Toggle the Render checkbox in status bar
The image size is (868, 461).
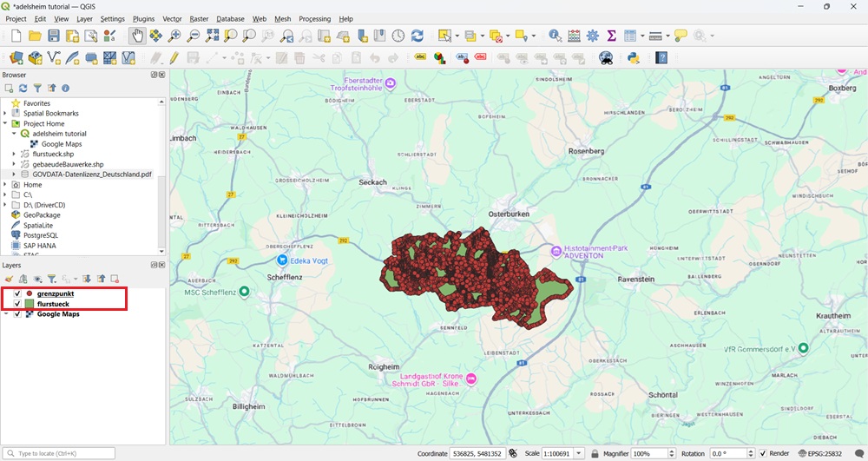click(763, 453)
